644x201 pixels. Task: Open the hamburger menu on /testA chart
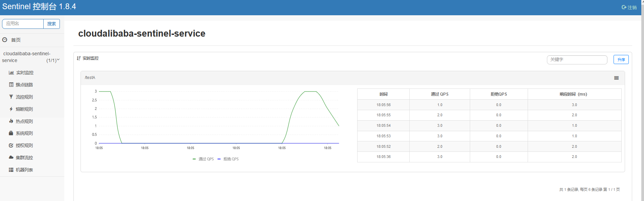(616, 78)
